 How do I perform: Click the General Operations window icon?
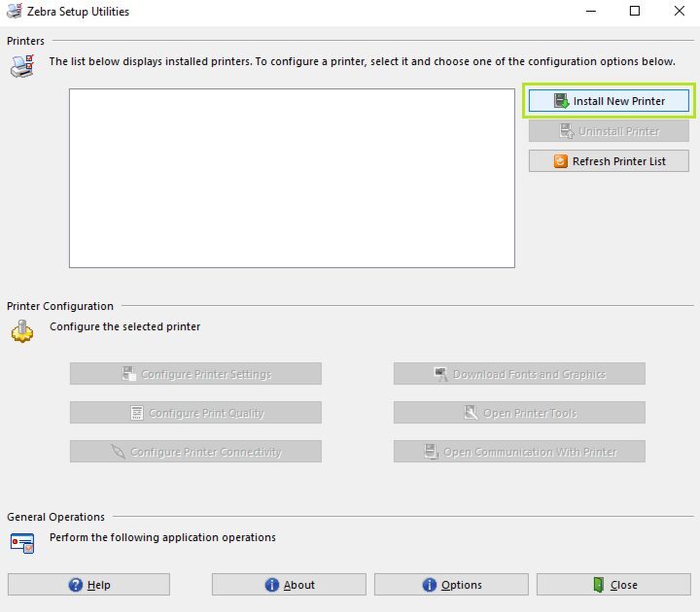[22, 543]
